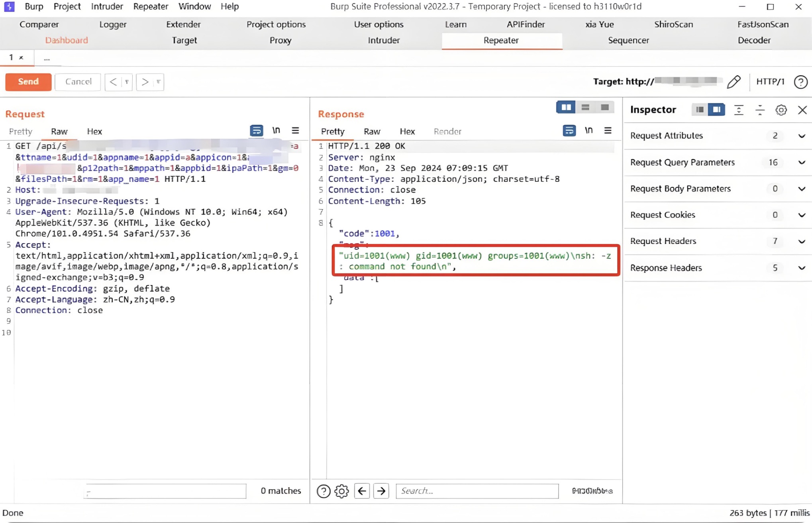The width and height of the screenshot is (812, 523).
Task: Switch Inspector to left docking layout icon
Action: [700, 110]
